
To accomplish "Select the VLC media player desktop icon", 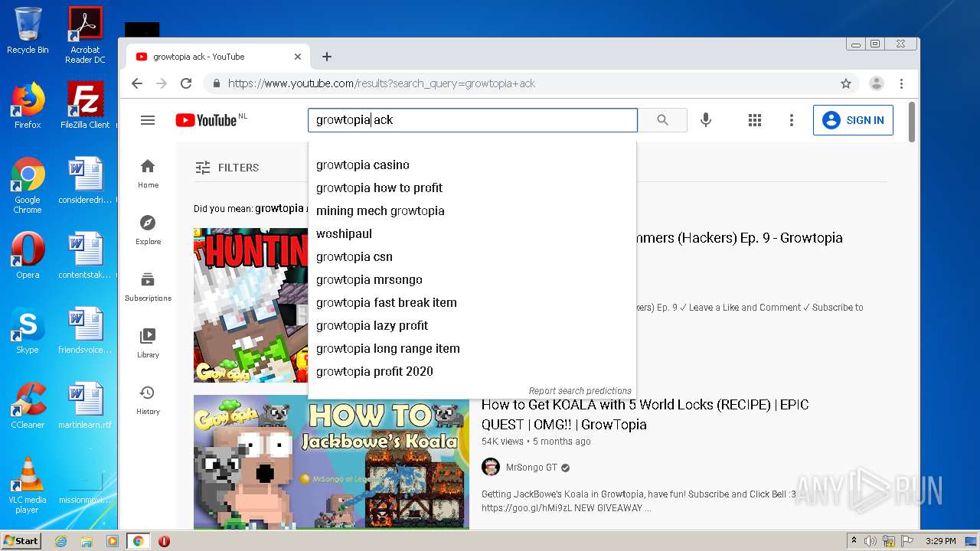I will coord(28,485).
